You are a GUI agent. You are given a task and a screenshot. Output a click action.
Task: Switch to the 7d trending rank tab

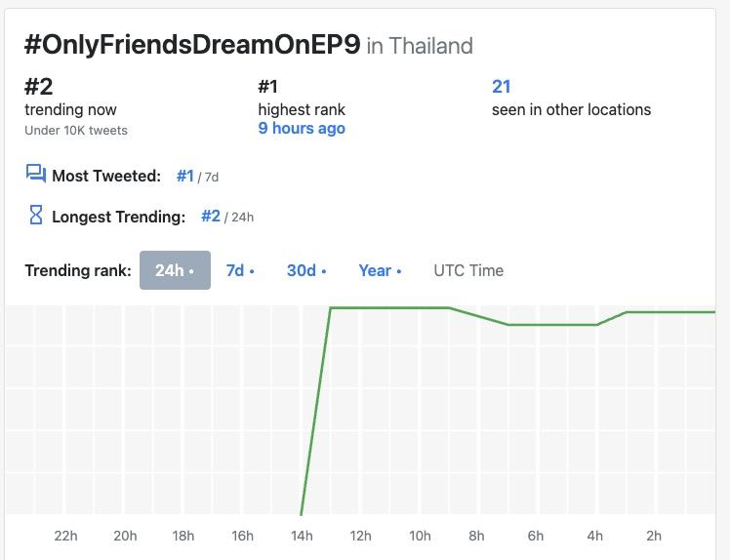240,270
